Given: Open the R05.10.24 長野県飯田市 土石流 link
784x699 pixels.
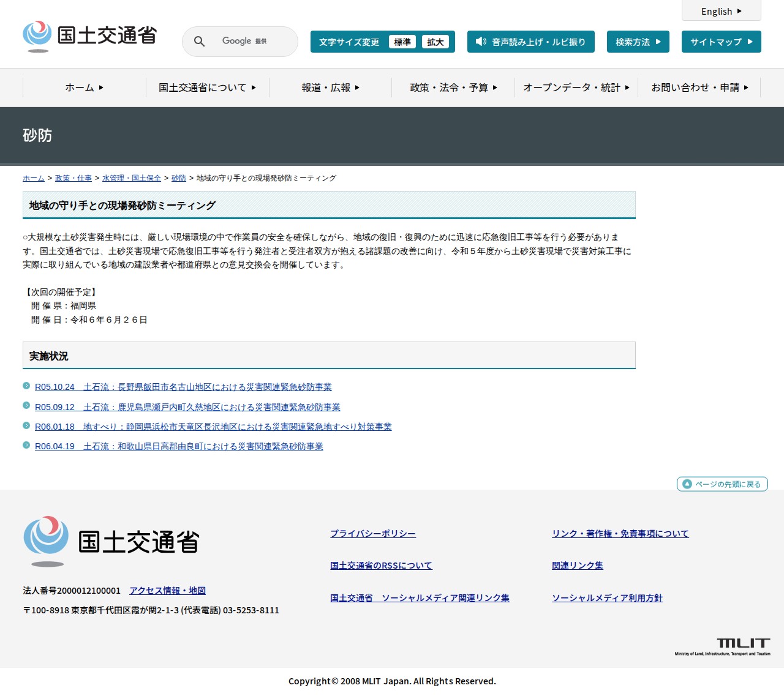Looking at the screenshot, I should (x=183, y=387).
